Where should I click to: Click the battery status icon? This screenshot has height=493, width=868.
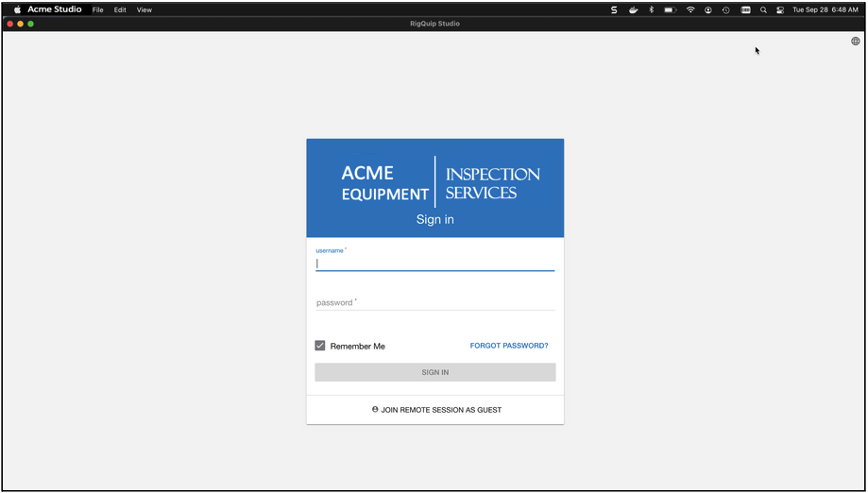coord(671,10)
